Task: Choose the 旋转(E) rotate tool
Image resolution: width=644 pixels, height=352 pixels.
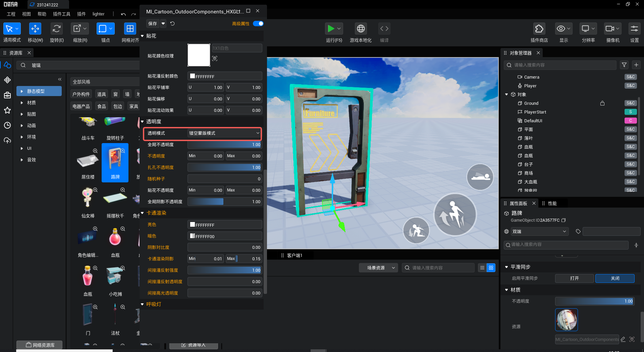Action: [x=57, y=29]
